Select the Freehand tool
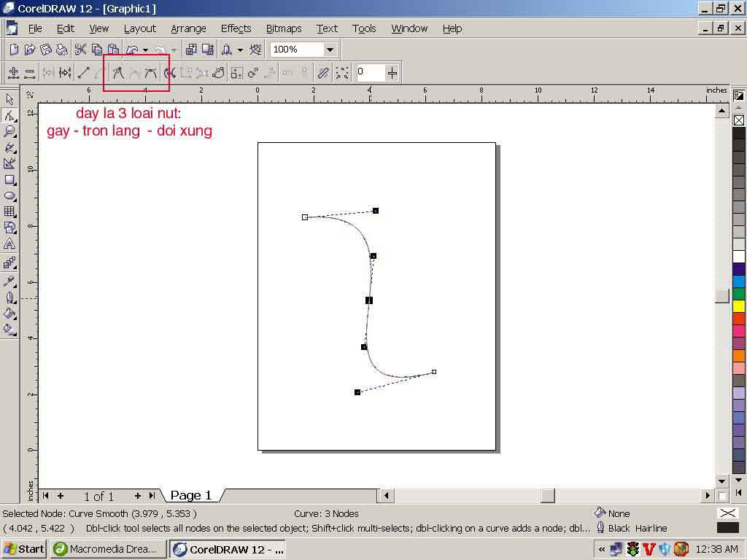 tap(9, 147)
